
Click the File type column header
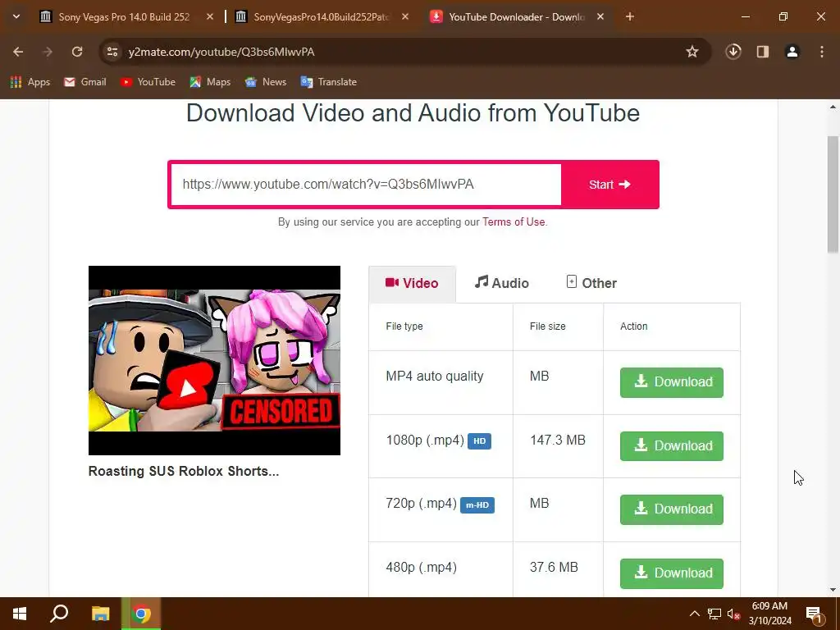click(x=404, y=326)
